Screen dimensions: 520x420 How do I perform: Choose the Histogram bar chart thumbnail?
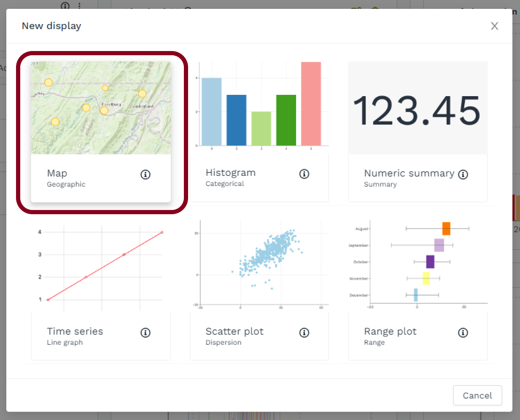pos(259,105)
